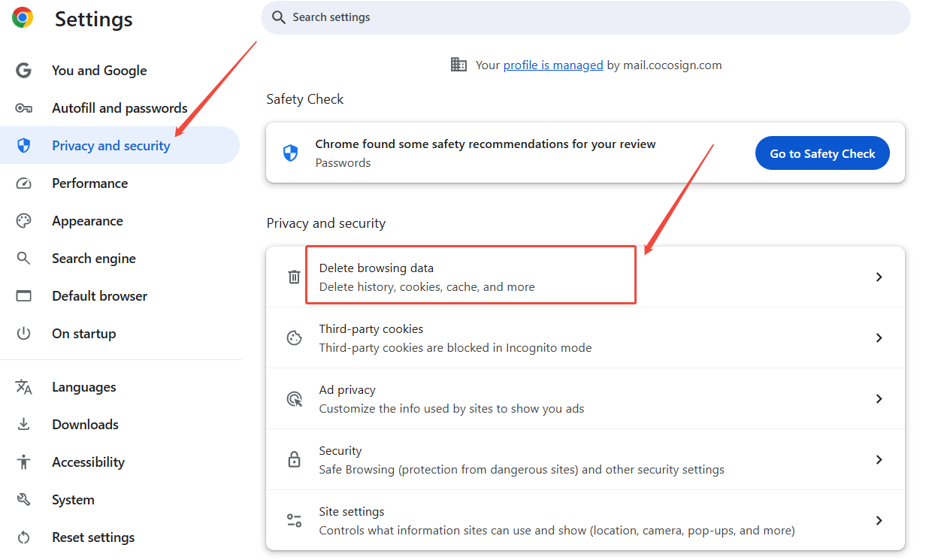Screen dimensions: 929x560
Task: Click the managed profile building icon
Action: [x=458, y=65]
